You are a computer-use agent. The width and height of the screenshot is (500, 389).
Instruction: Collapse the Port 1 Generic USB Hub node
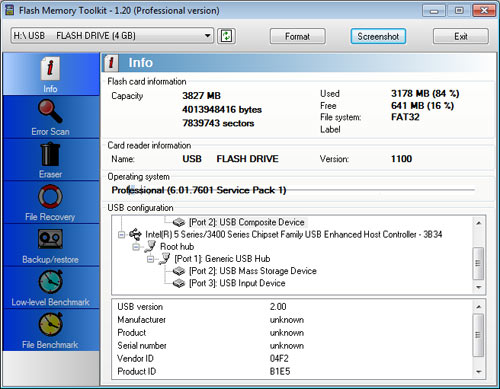point(150,259)
